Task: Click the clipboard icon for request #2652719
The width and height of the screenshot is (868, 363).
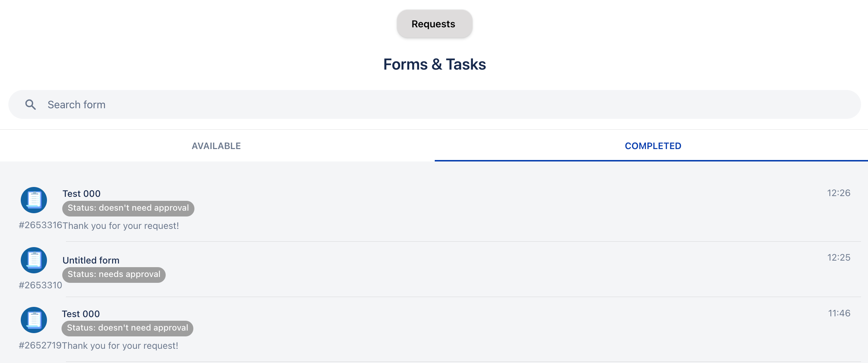Action: tap(34, 320)
